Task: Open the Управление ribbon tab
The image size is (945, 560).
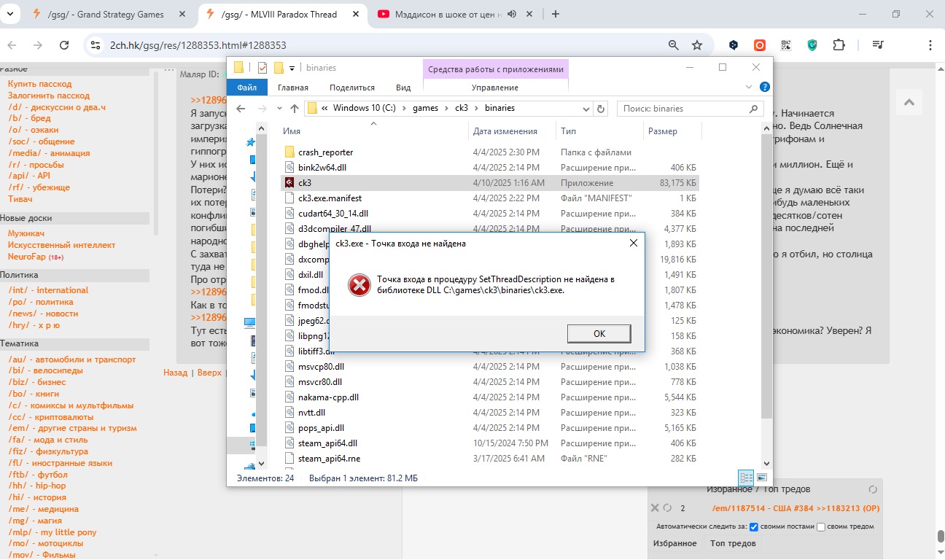Action: pos(495,87)
